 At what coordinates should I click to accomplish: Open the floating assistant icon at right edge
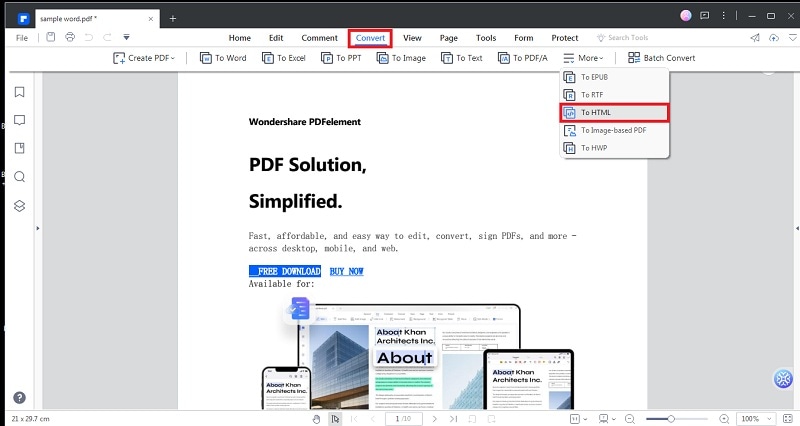[x=783, y=379]
